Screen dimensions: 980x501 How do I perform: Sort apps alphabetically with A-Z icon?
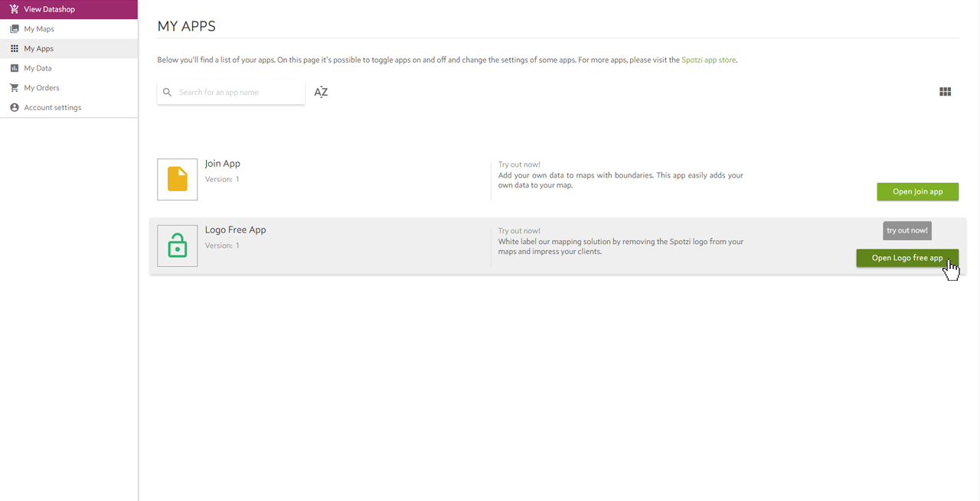tap(321, 92)
